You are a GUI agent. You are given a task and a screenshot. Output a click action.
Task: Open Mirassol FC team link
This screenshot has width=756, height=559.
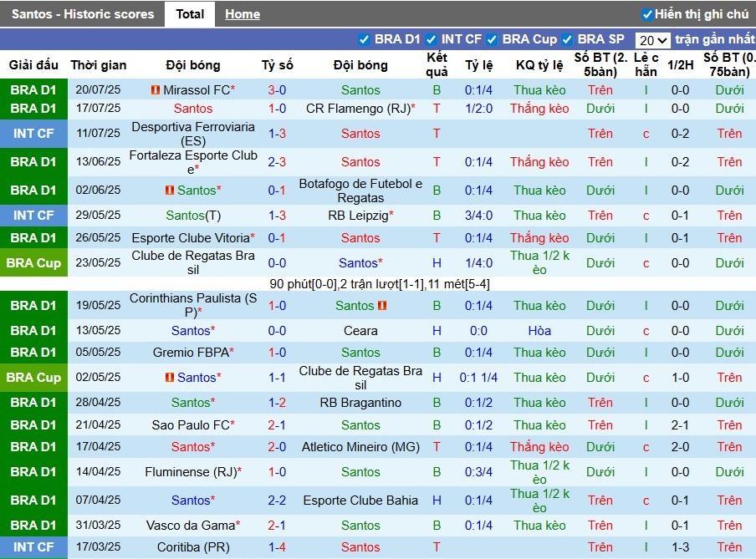click(x=197, y=90)
